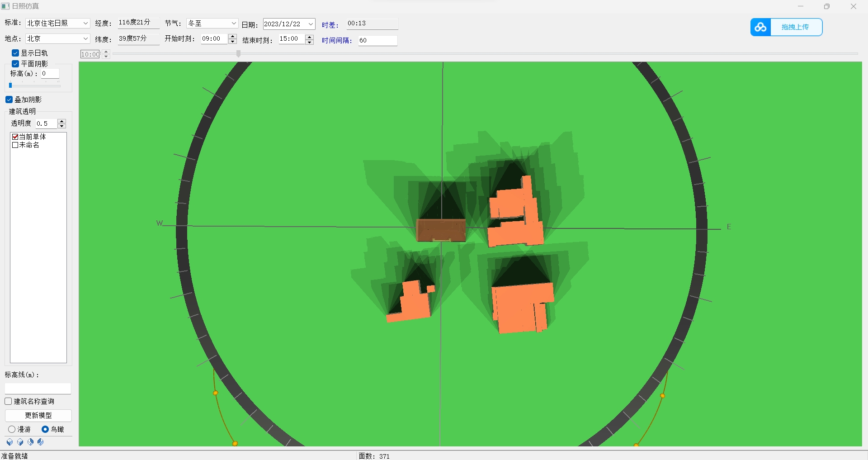
Task: Decrease the 结束时刻 spinner value
Action: click(x=310, y=42)
